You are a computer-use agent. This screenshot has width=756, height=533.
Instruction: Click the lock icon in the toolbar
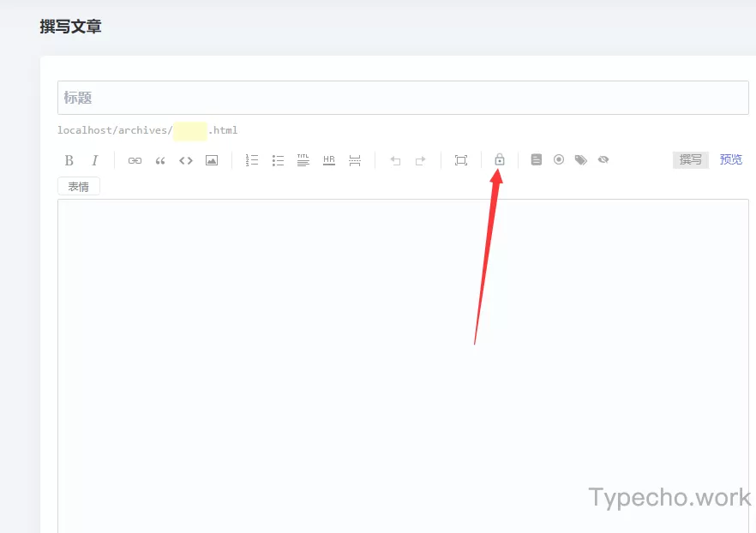500,160
